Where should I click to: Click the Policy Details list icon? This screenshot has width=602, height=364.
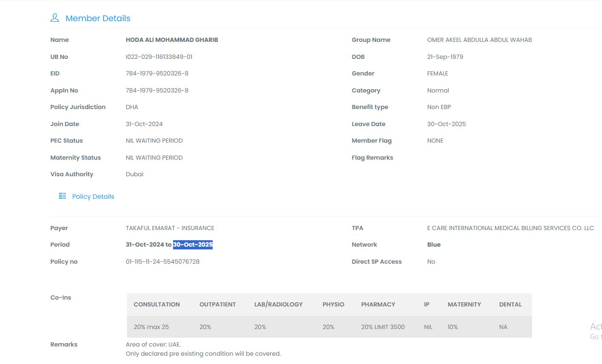tap(62, 196)
